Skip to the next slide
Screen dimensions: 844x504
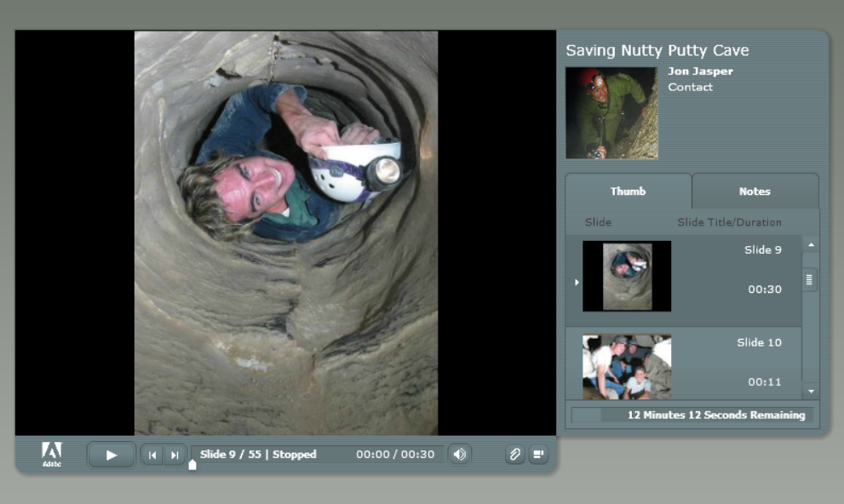175,455
